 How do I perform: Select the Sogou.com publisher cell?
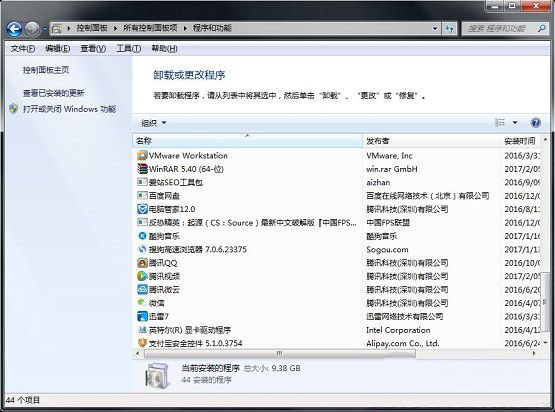click(387, 250)
